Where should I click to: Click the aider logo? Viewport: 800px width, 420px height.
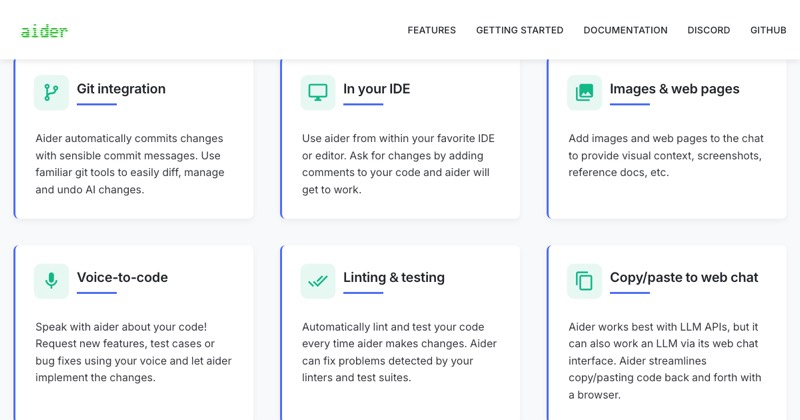pos(44,31)
